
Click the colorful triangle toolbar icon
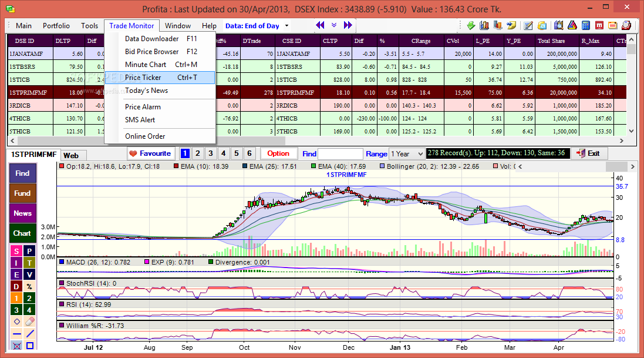click(x=572, y=25)
